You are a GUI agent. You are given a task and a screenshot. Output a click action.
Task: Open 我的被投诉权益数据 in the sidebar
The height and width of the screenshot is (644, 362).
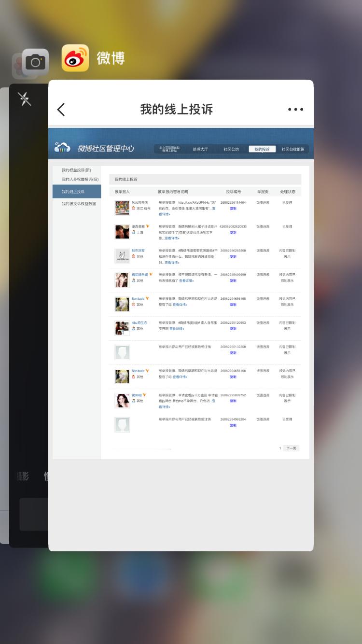[x=79, y=204]
